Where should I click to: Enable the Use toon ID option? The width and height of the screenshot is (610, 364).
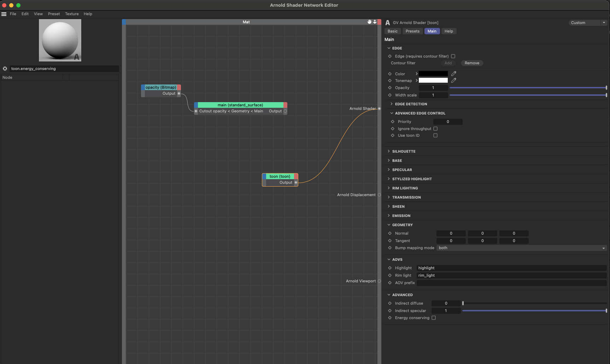435,135
